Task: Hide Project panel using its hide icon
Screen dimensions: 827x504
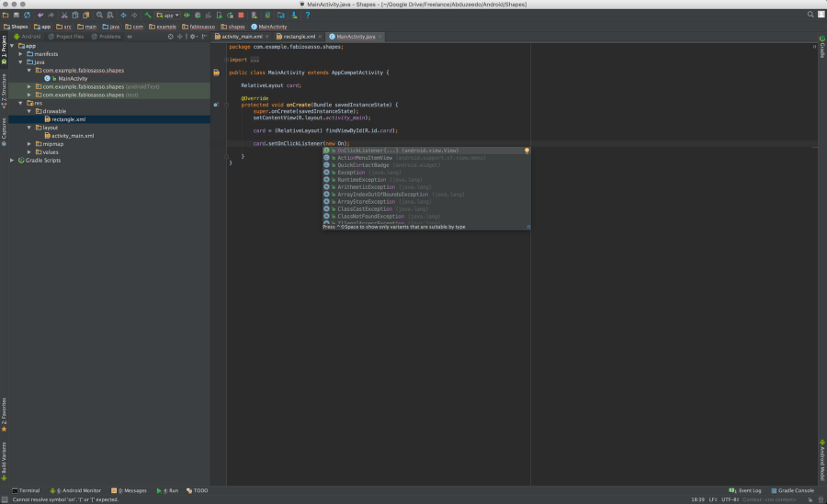Action: pyautogui.click(x=204, y=37)
